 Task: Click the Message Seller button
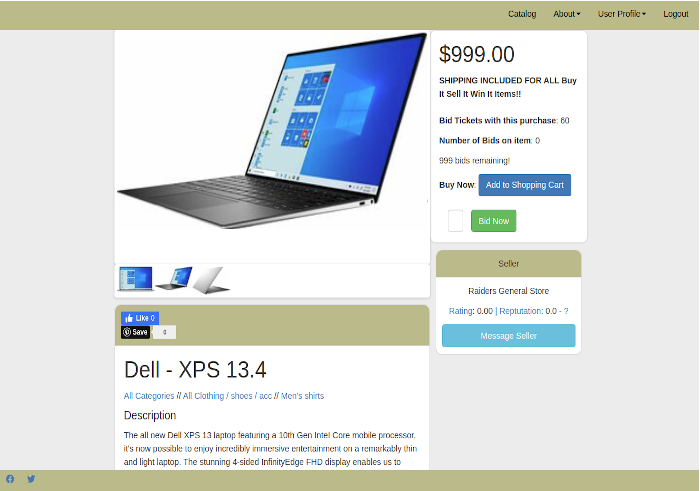point(508,336)
